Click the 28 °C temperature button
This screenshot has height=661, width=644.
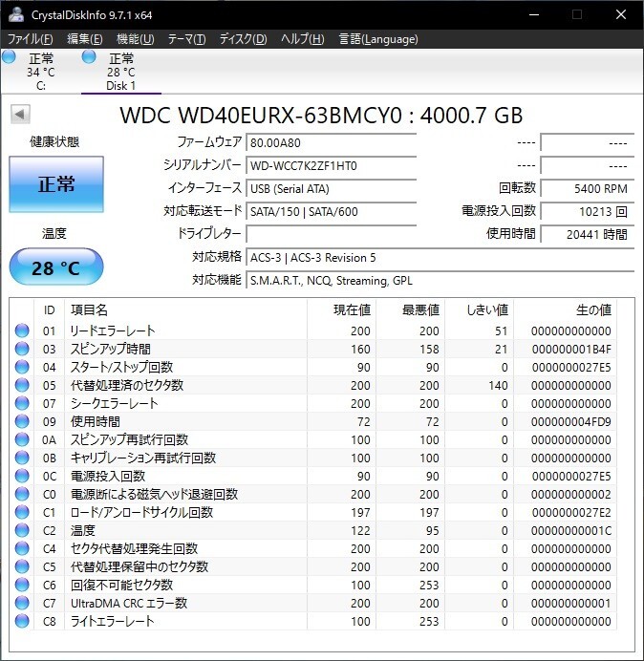(56, 267)
